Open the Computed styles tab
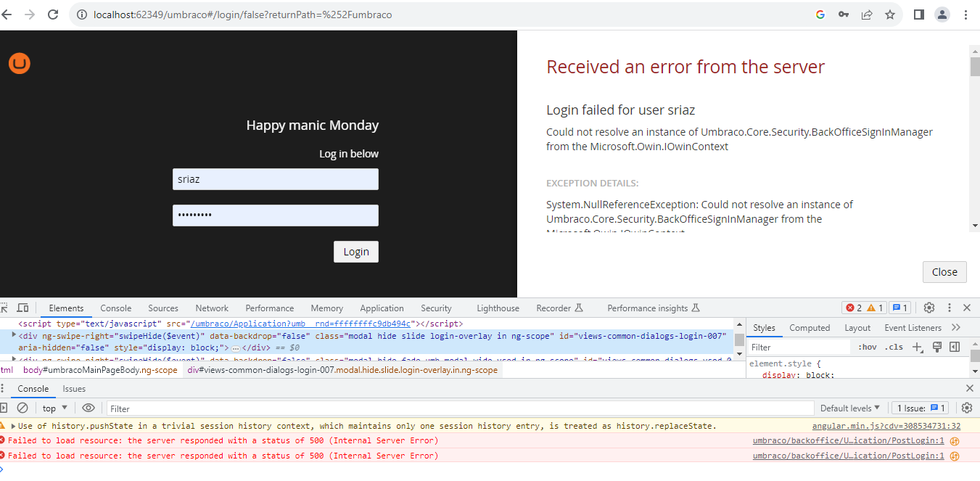 810,328
